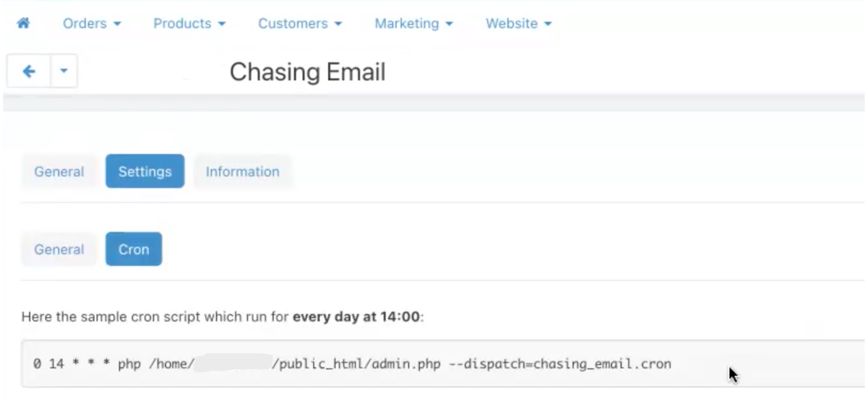Click the caret arrow next to Website

(548, 24)
